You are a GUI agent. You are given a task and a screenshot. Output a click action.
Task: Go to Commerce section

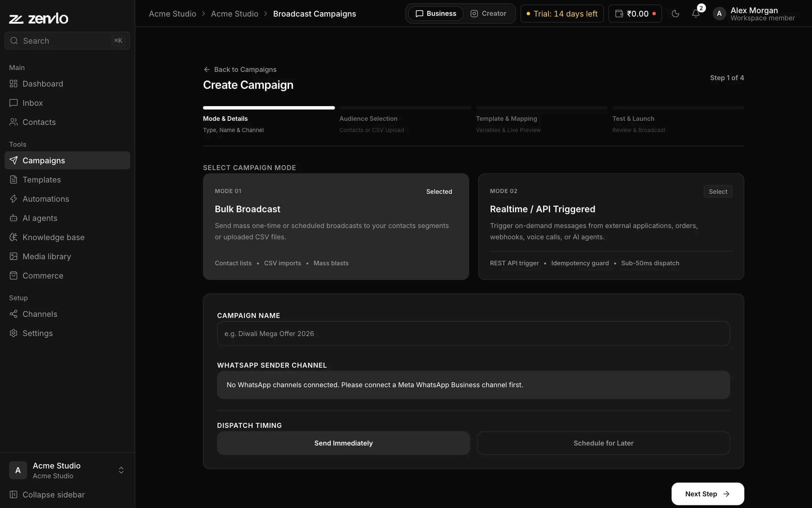67,275
